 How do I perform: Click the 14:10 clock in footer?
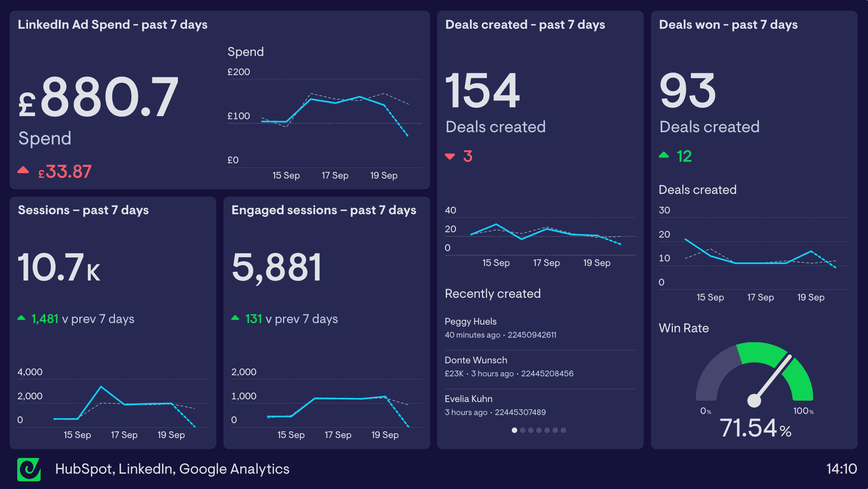[841, 469]
